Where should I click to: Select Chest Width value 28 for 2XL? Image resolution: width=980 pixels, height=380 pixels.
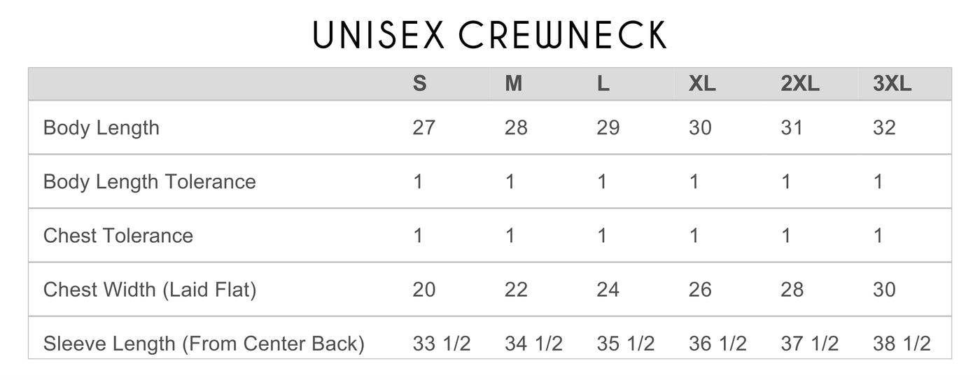point(792,290)
